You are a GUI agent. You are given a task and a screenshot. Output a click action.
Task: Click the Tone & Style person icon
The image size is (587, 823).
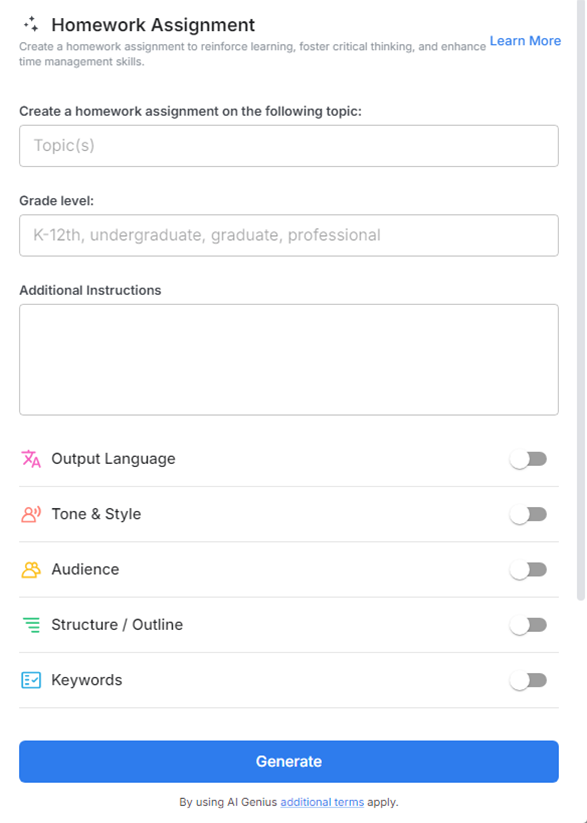(28, 513)
